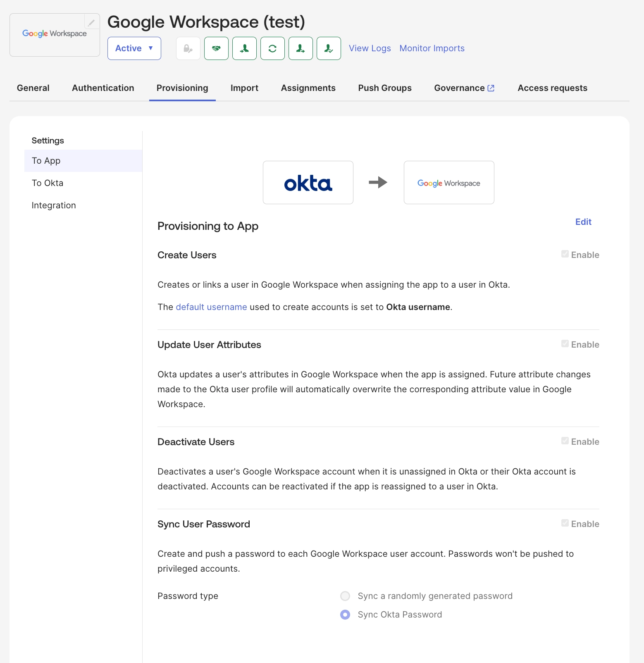This screenshot has height=663, width=644.
Task: Toggle the Sync User Password Enable checkbox
Action: coord(565,523)
